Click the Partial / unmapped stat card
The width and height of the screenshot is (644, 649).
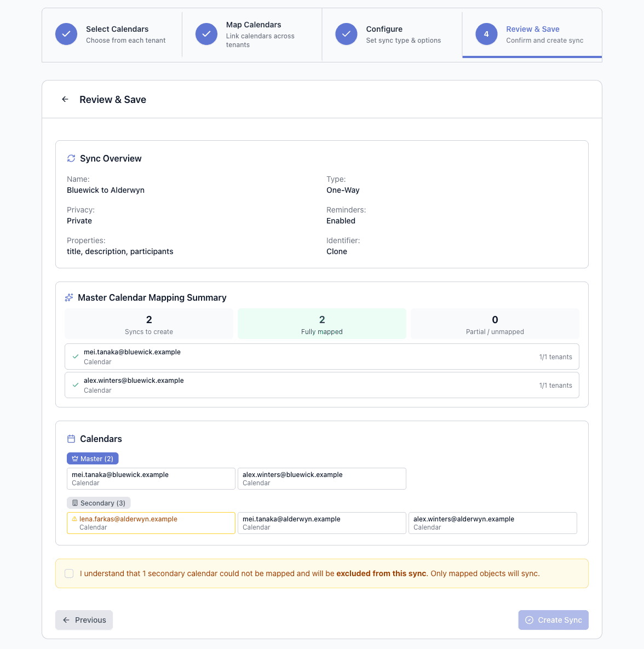[x=495, y=324]
